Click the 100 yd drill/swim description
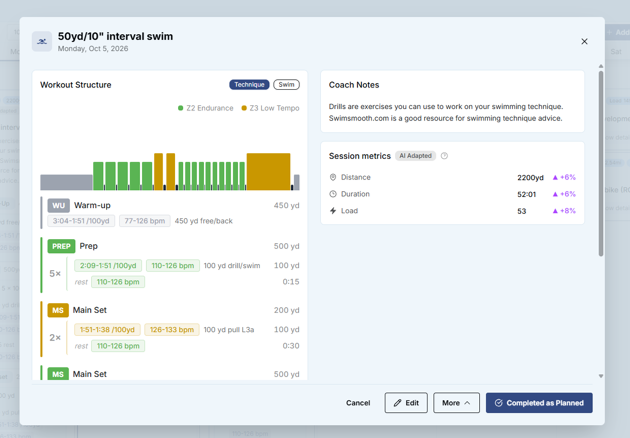This screenshot has width=630, height=438. [x=232, y=266]
